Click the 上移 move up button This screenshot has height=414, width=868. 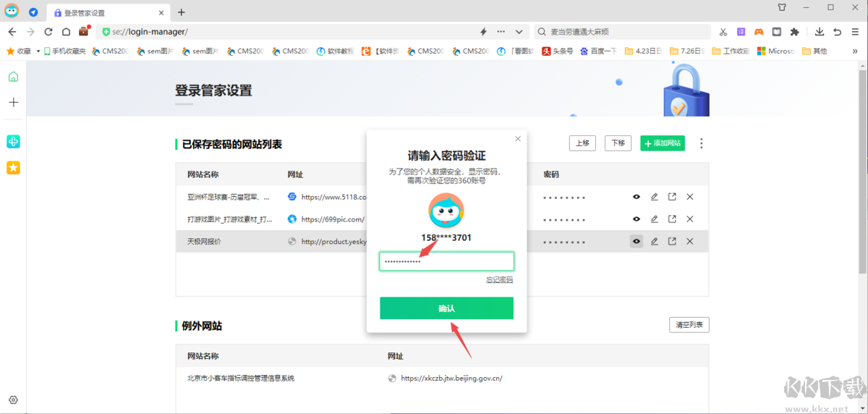pyautogui.click(x=582, y=143)
